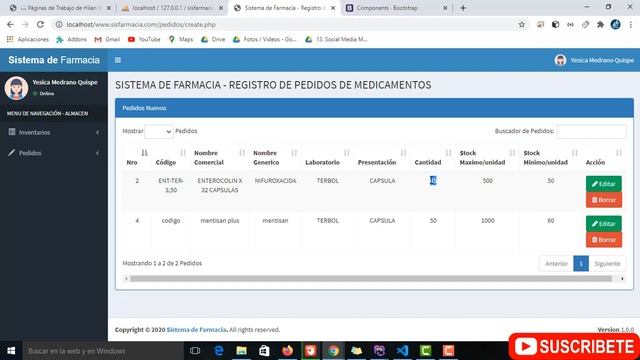Open Yesica Medrano Quispe header profile menu

click(x=594, y=60)
